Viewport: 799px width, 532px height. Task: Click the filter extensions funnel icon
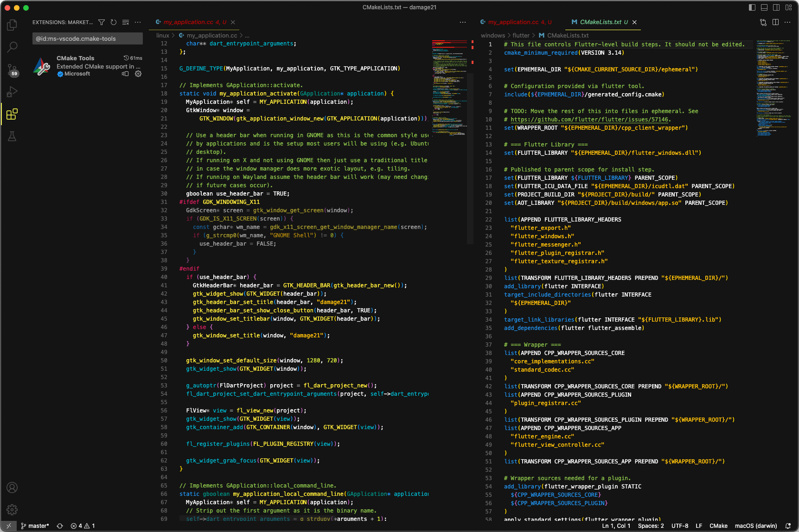pyautogui.click(x=102, y=22)
